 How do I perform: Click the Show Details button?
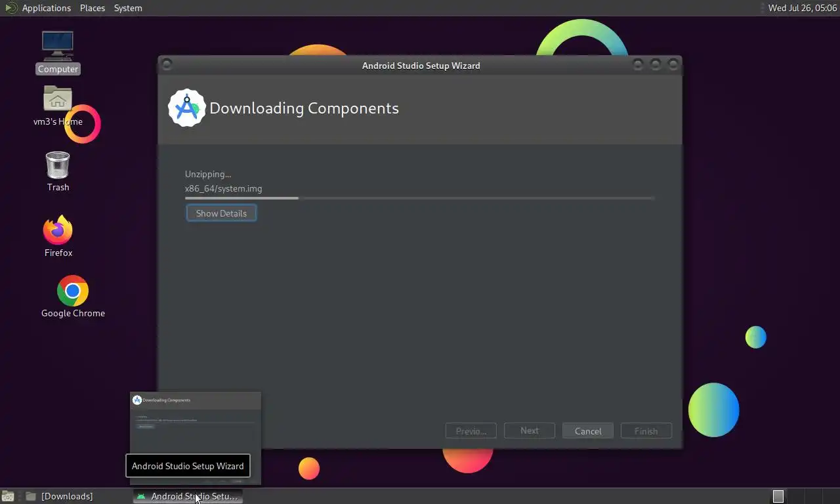tap(221, 213)
